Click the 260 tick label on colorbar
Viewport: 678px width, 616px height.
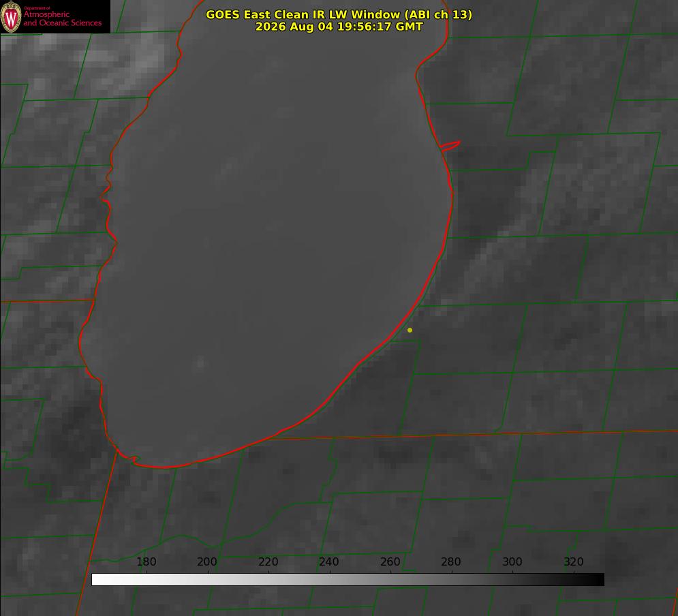(x=390, y=562)
